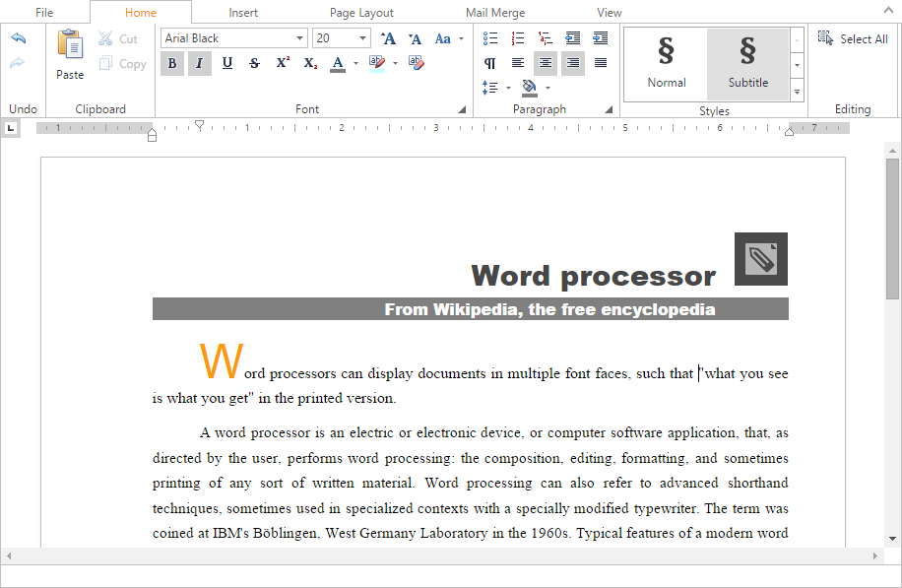Click the vertical scrollbar thumb

point(892,229)
